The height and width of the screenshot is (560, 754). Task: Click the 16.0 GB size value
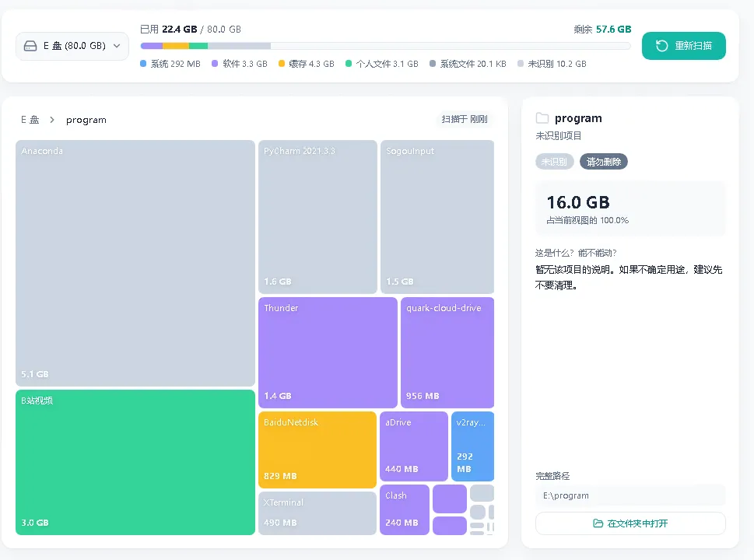pos(578,202)
